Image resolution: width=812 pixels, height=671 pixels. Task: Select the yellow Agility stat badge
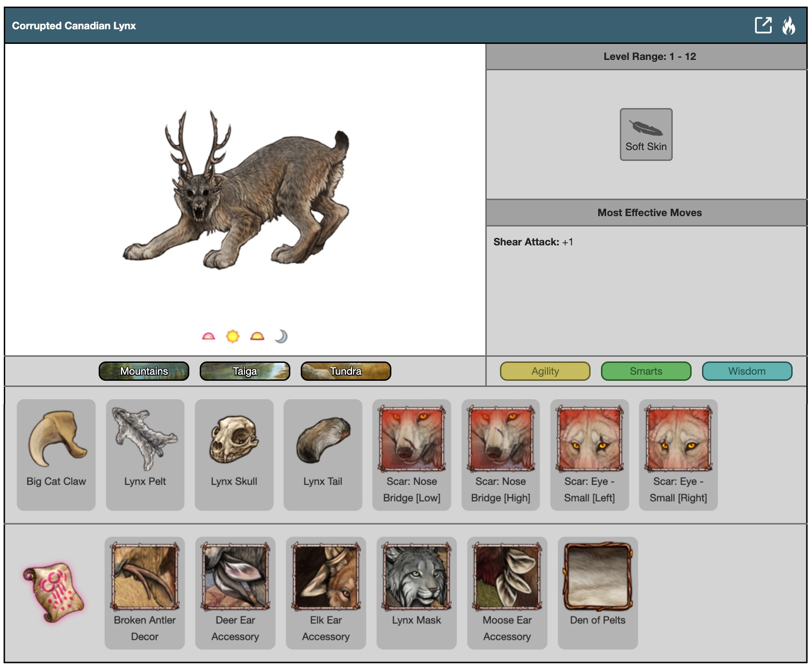click(x=545, y=371)
